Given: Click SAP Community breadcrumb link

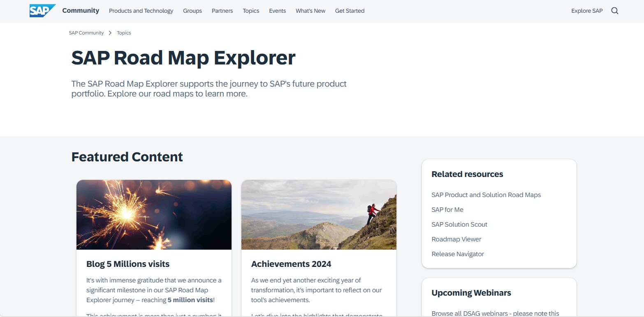Looking at the screenshot, I should 86,33.
